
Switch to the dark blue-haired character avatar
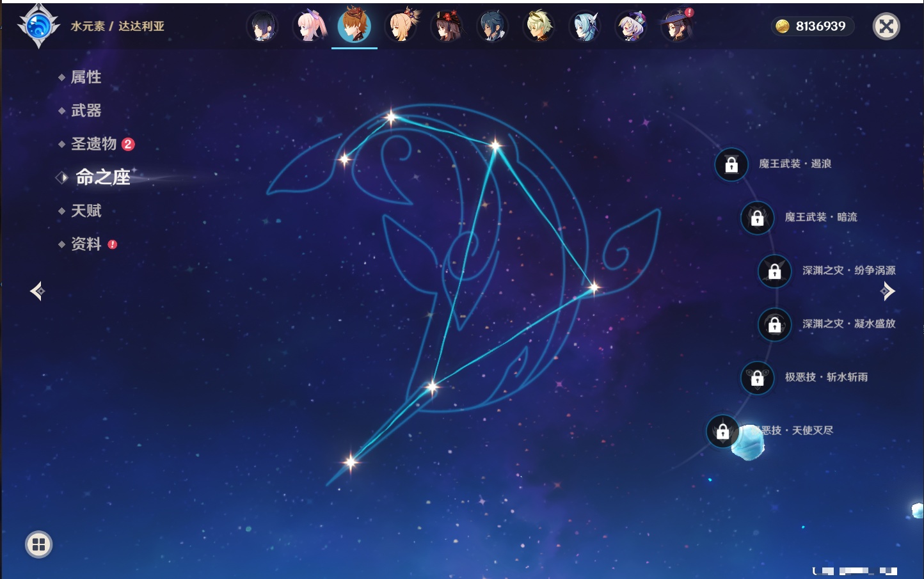tap(493, 27)
